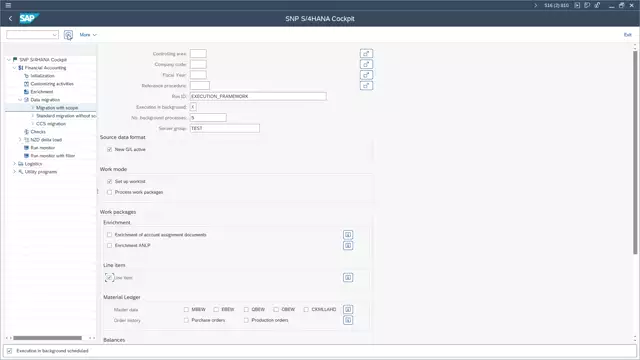Check the EBEW master data checkbox
Viewport: 640px width, 360px height.
point(216,309)
